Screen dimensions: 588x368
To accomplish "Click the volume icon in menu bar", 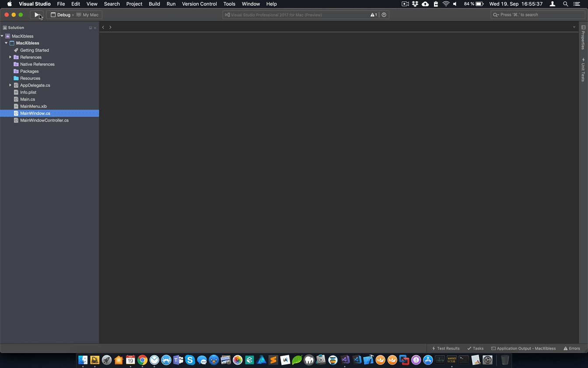I will [455, 4].
